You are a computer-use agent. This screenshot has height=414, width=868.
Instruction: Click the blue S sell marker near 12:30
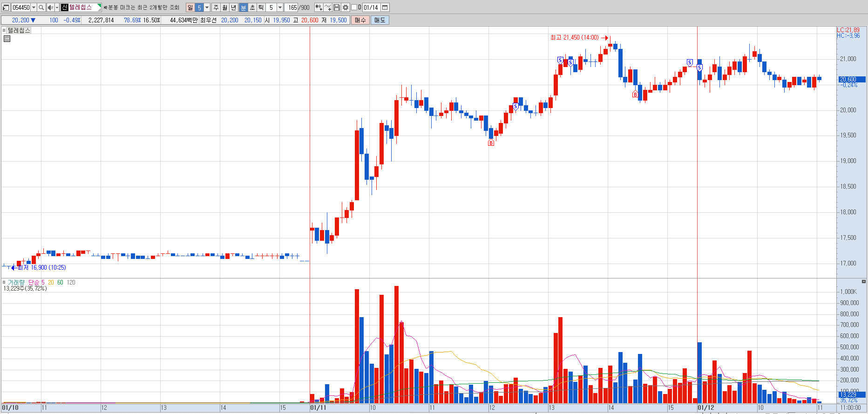(x=515, y=107)
